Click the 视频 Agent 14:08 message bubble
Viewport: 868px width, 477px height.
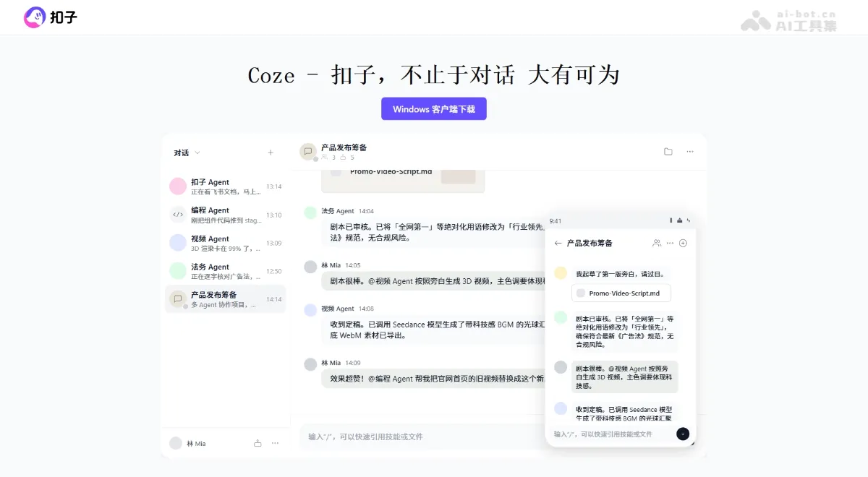pyautogui.click(x=433, y=330)
